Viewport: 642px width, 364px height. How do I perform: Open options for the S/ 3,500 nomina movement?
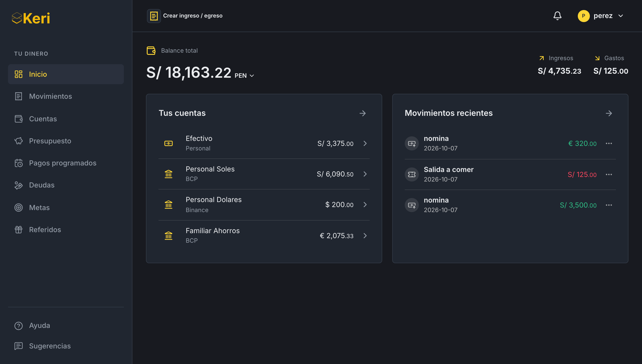[609, 205]
